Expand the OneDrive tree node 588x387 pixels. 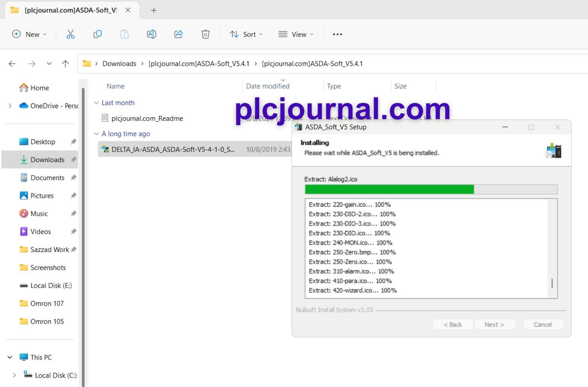10,106
